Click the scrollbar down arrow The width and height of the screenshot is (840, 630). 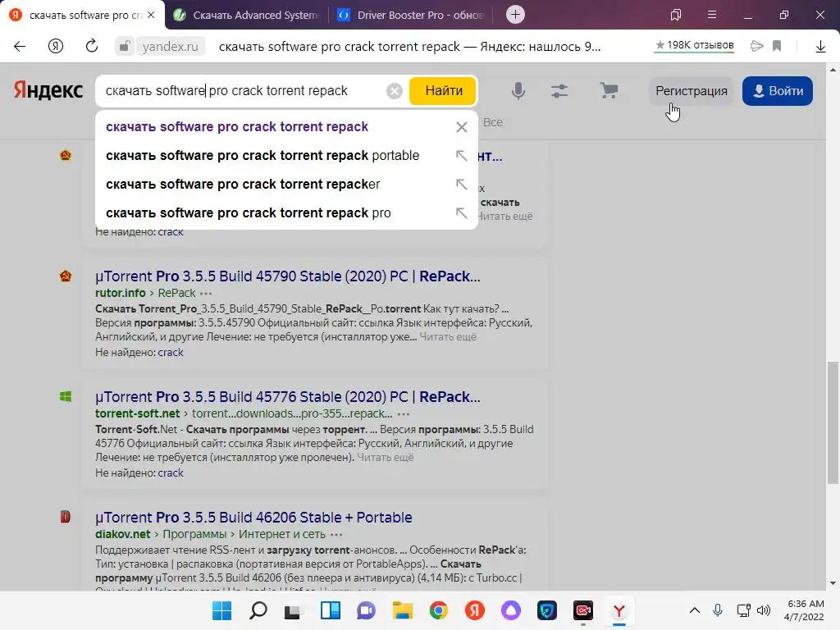pos(833,583)
